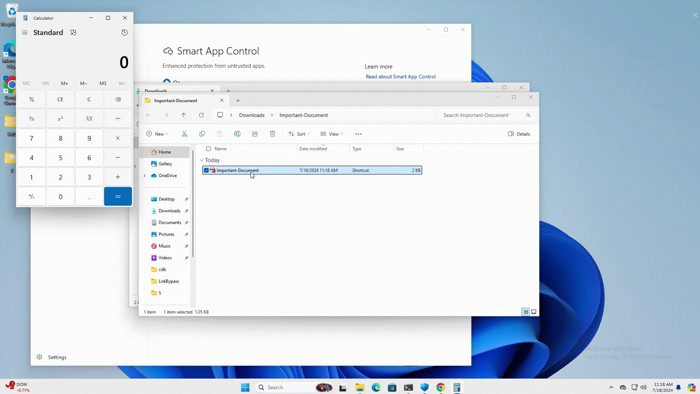Click the MS memory store button

[103, 83]
